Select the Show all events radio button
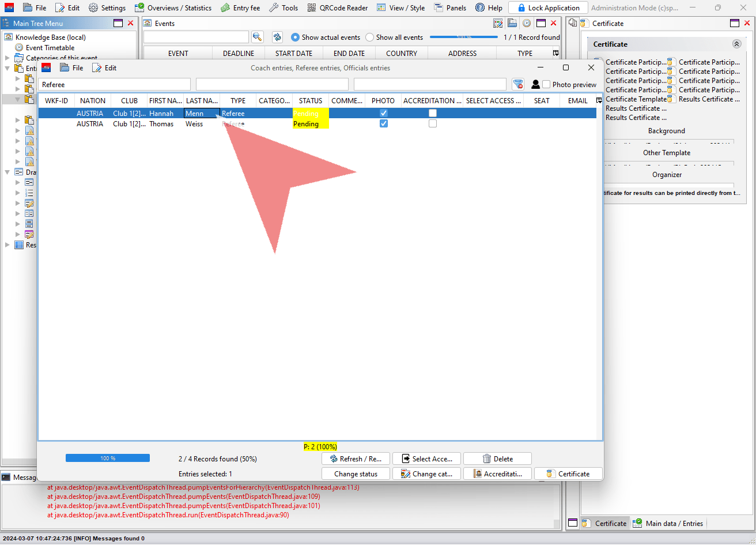756x545 pixels. (x=370, y=37)
